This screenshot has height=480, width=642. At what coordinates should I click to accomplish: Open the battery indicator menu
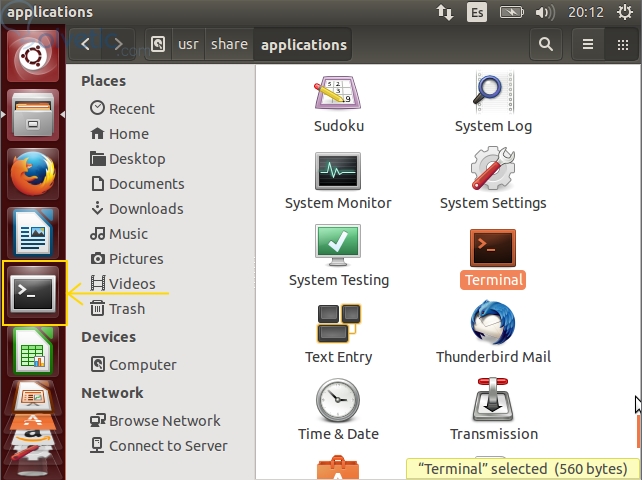(511, 12)
